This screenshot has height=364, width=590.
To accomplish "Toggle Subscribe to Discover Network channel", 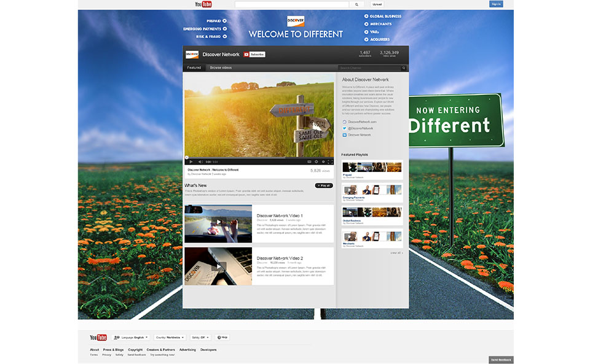I will (254, 55).
